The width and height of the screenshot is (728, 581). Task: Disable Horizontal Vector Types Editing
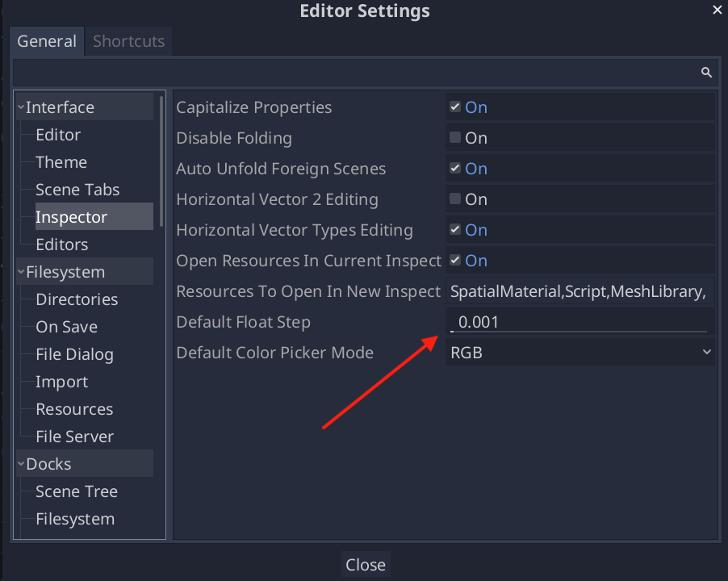pyautogui.click(x=455, y=229)
